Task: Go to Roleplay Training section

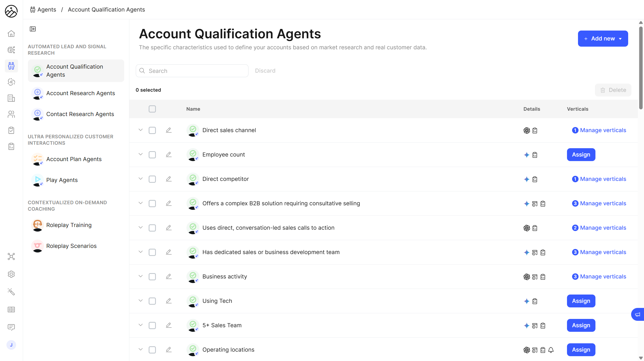Action: tap(69, 225)
